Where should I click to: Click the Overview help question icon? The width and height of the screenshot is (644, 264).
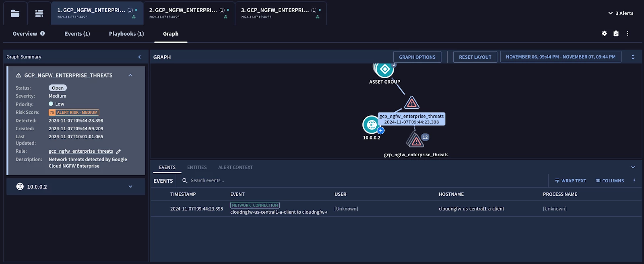(42, 34)
